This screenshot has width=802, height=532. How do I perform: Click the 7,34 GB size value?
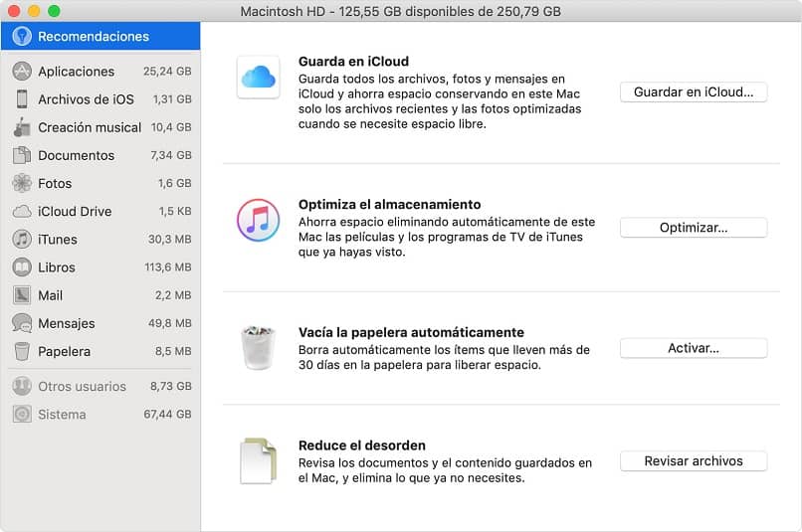(x=171, y=155)
